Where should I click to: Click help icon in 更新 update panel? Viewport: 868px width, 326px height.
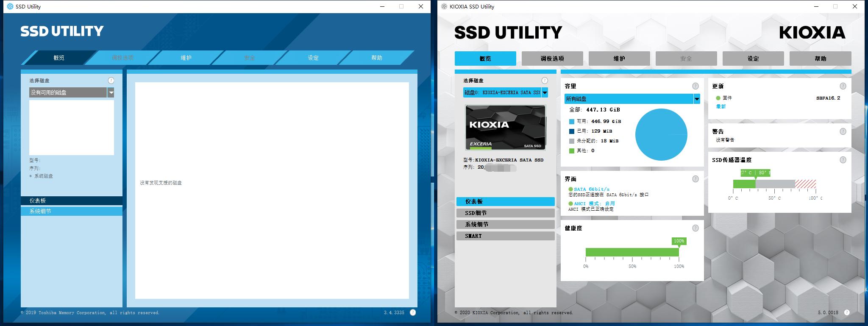843,86
